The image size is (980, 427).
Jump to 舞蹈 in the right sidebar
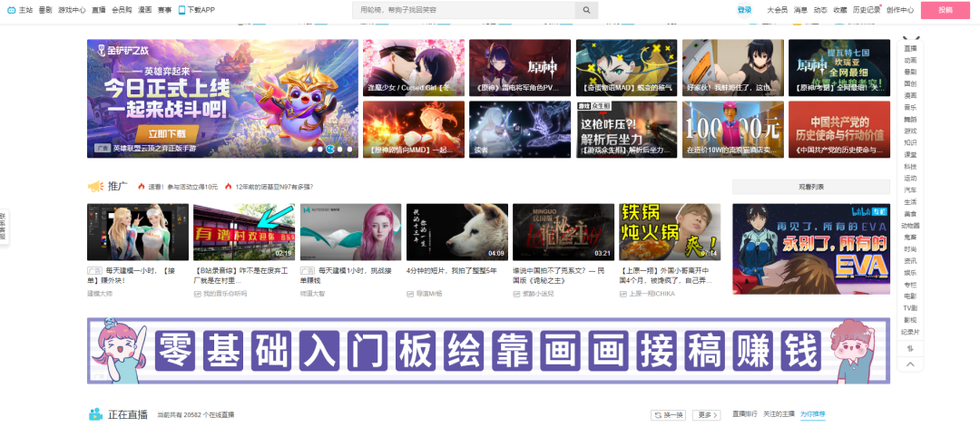[x=910, y=120]
